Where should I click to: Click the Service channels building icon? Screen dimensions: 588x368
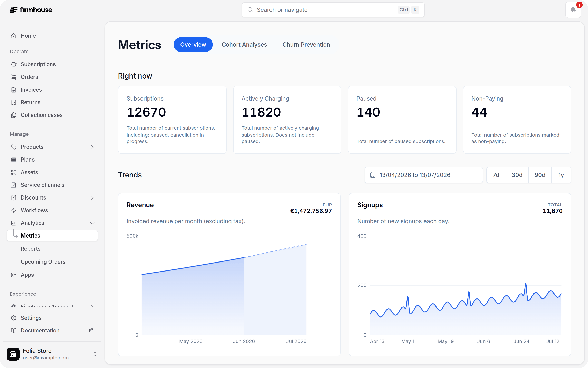pyautogui.click(x=14, y=185)
